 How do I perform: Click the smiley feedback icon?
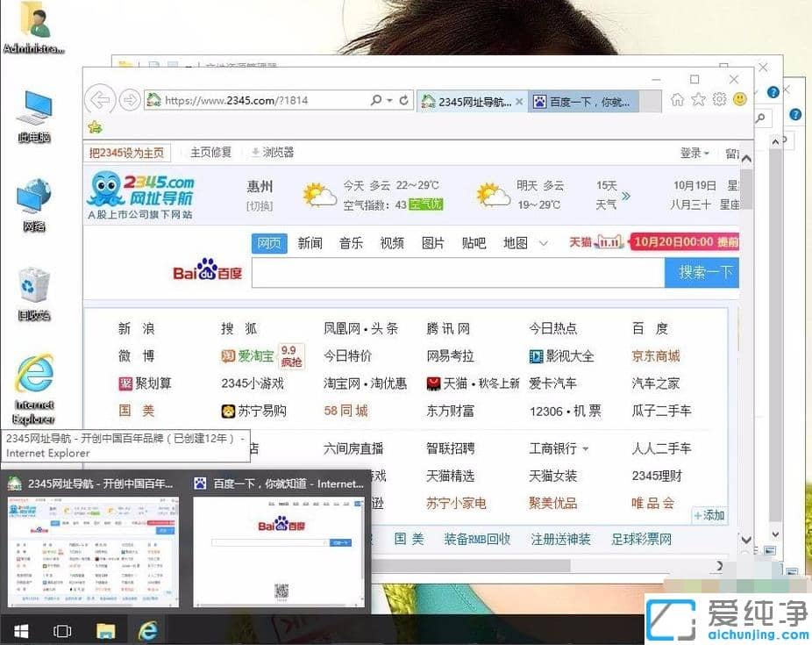[740, 99]
